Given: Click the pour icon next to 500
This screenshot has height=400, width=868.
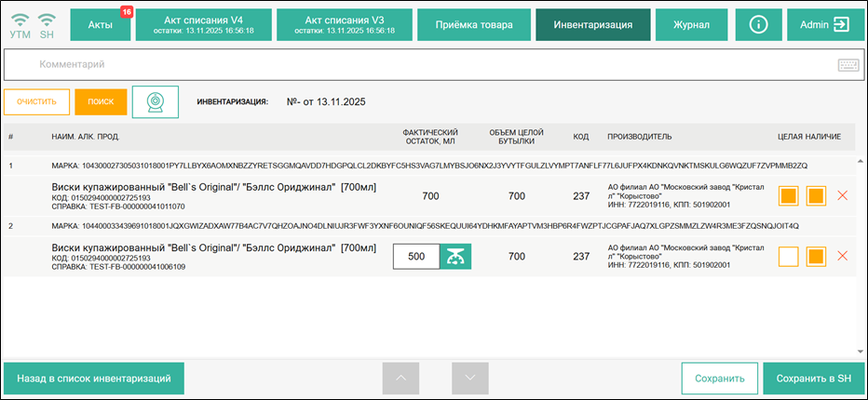Looking at the screenshot, I should pos(455,256).
